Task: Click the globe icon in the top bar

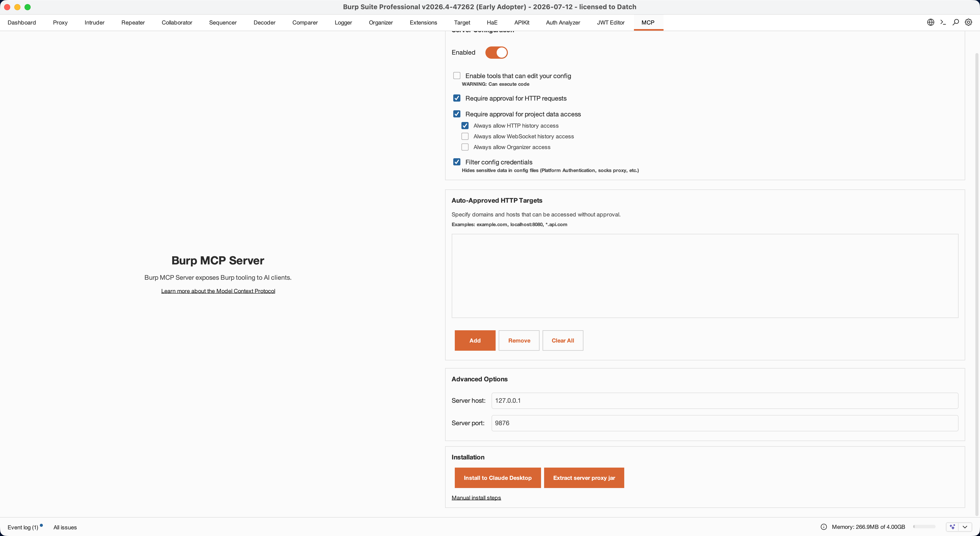Action: [930, 22]
